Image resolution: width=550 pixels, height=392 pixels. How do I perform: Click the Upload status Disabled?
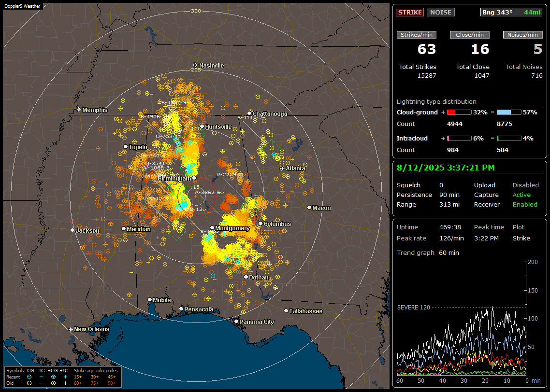[525, 185]
